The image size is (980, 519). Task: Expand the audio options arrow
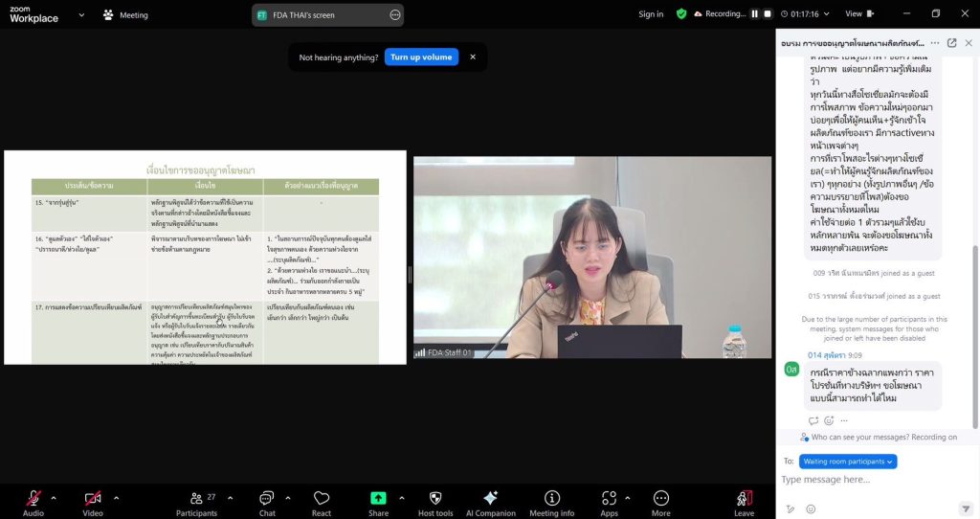point(54,498)
